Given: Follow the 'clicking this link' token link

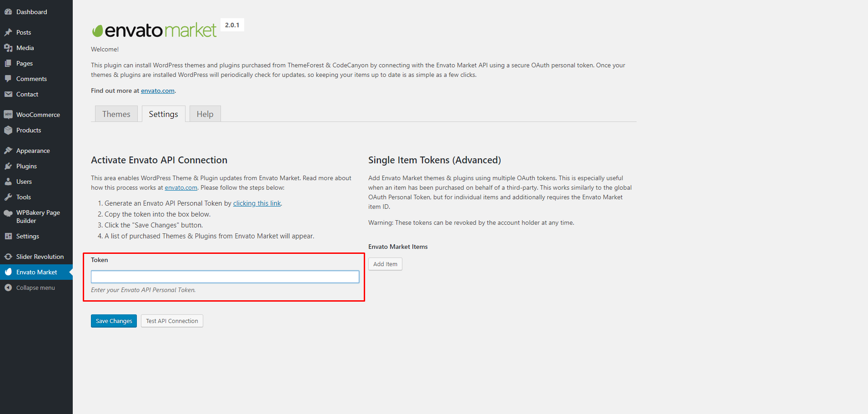Looking at the screenshot, I should pos(257,203).
